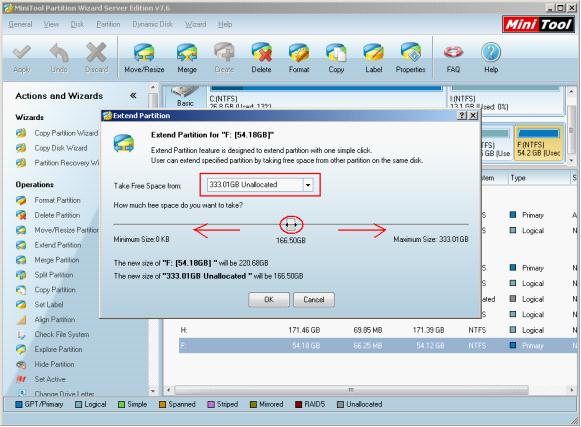Choose Split Partition in Operations list
581x427 pixels.
[45, 275]
